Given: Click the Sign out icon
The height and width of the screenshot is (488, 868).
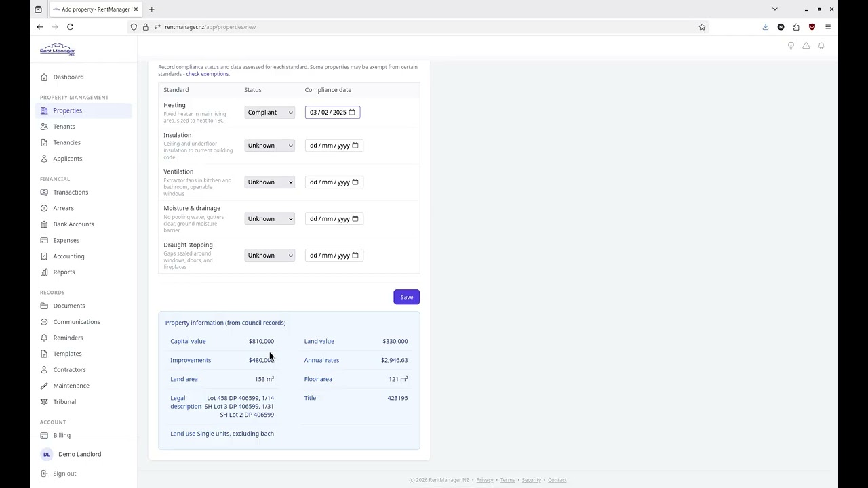Looking at the screenshot, I should coord(45,474).
